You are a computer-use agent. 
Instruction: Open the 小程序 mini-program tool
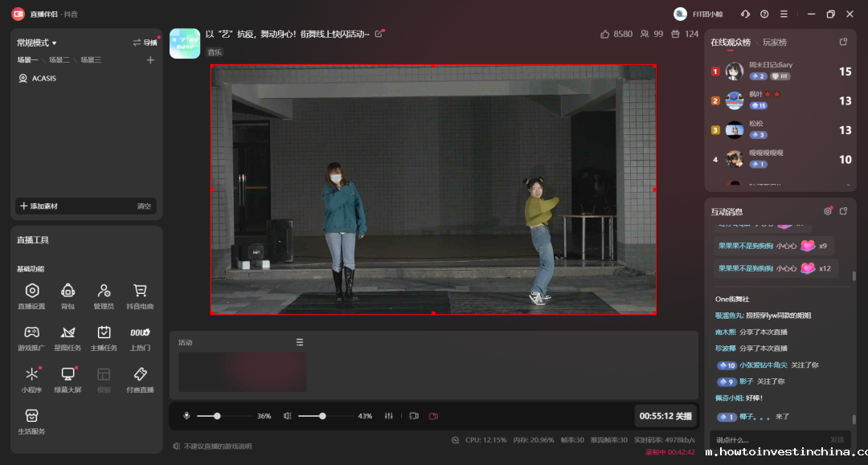31,378
